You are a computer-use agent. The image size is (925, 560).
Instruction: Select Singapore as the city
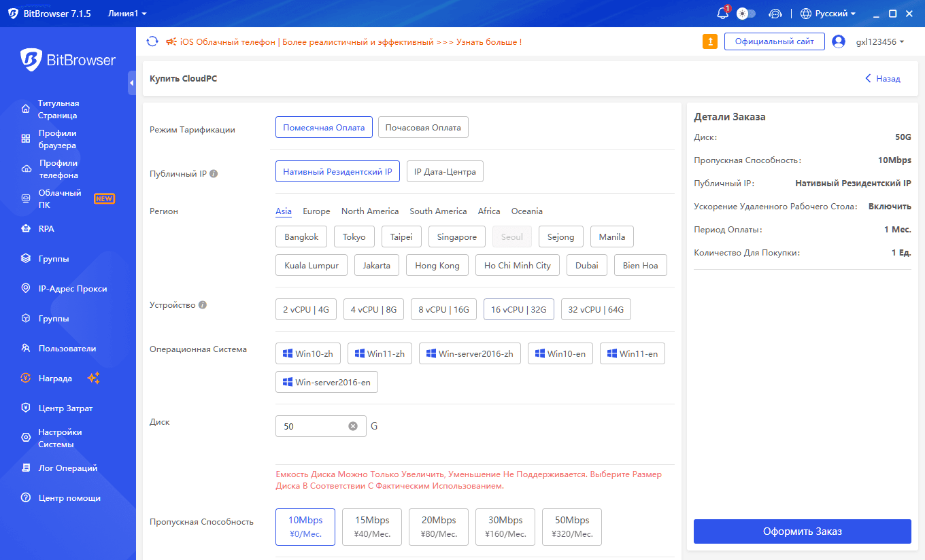[x=457, y=237]
